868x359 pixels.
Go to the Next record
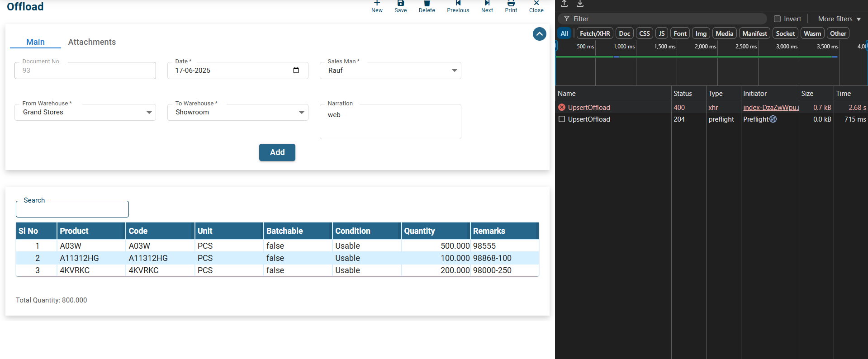click(x=487, y=4)
